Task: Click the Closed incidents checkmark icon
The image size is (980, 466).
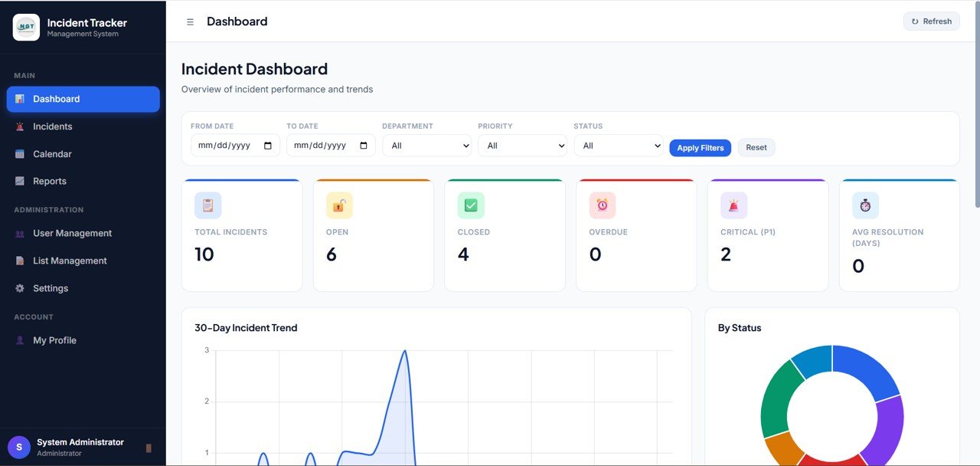Action: click(471, 205)
